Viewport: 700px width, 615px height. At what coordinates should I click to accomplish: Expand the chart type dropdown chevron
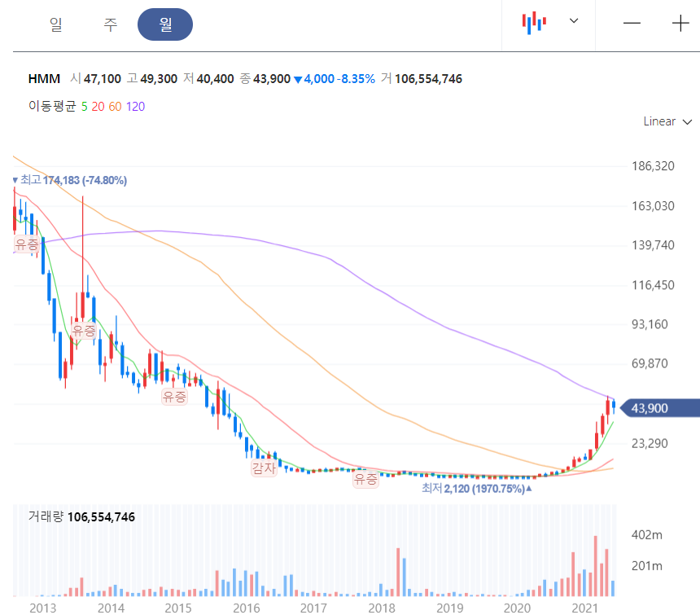[x=574, y=20]
